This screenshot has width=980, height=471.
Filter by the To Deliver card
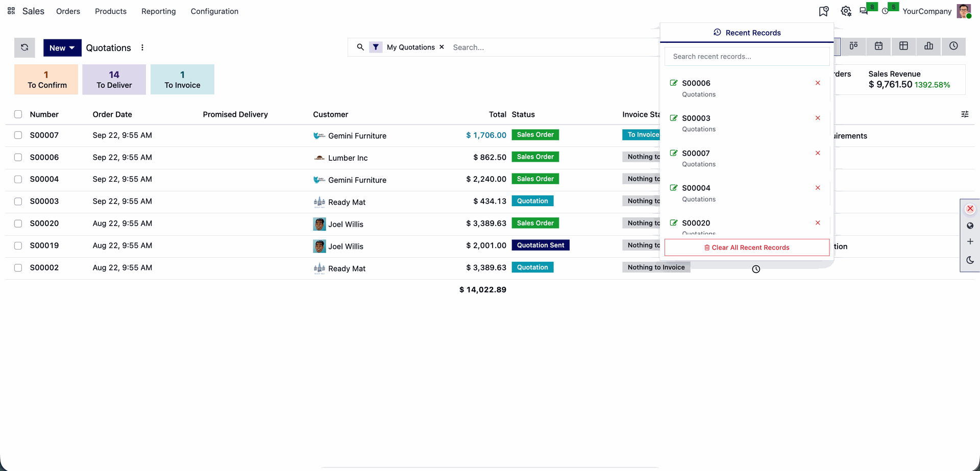[x=114, y=79]
